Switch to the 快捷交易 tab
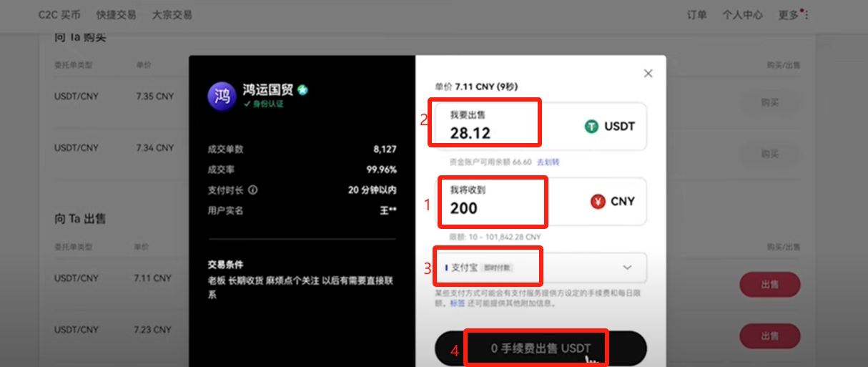Viewport: 868px width, 367px height. (116, 14)
